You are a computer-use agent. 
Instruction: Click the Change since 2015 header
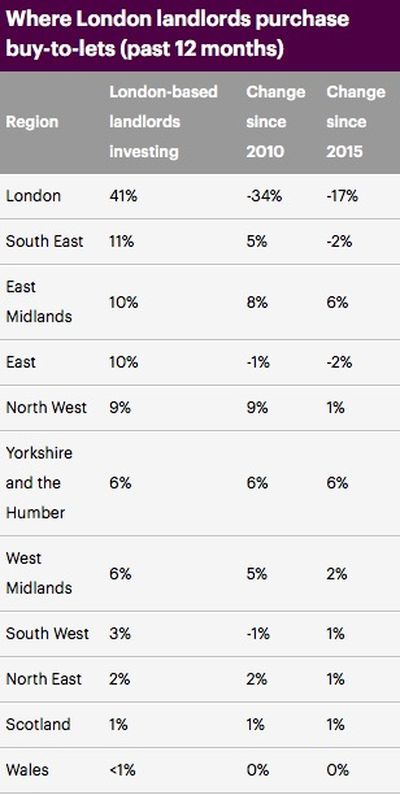coord(355,122)
